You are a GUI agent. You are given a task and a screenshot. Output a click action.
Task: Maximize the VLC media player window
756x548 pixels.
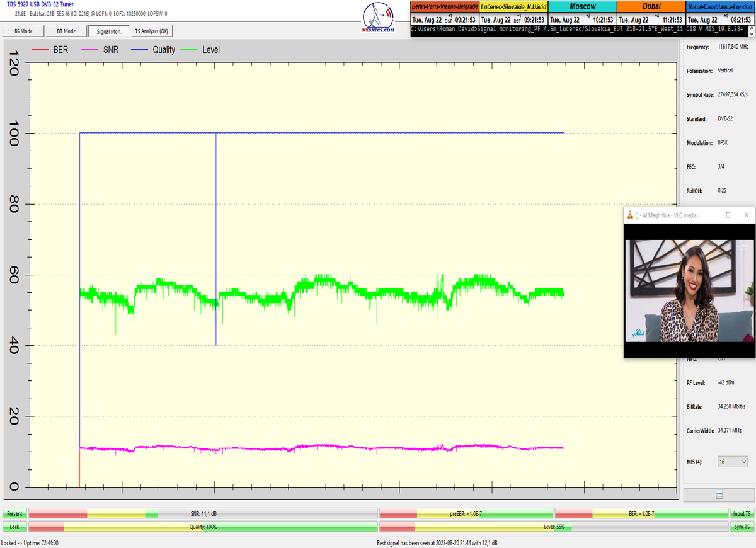point(728,215)
